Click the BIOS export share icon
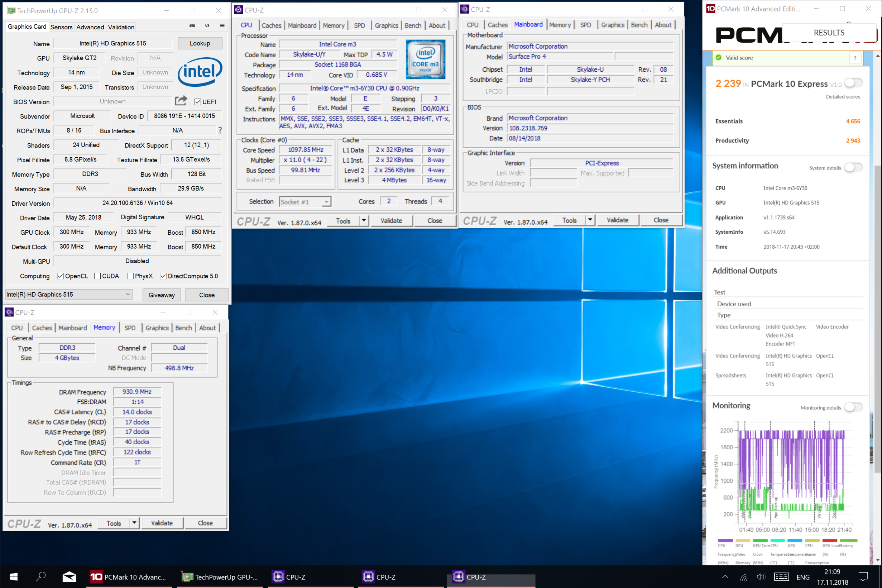This screenshot has width=882, height=588. 181,101
